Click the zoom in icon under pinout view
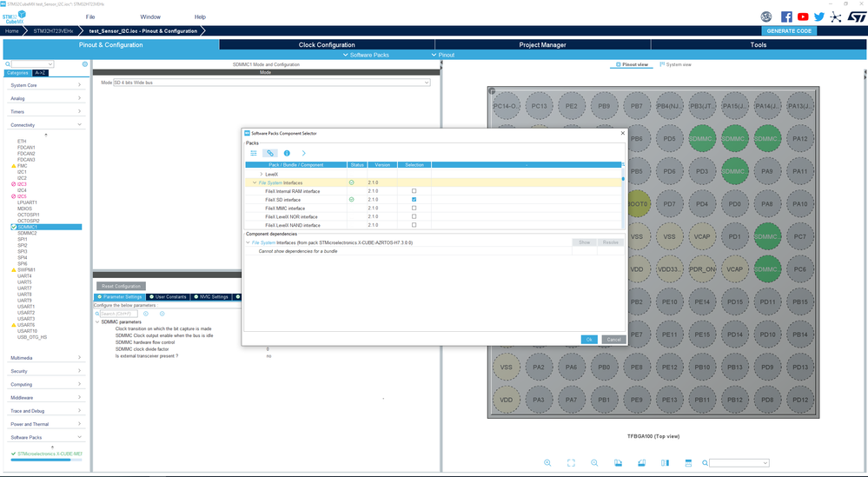 [547, 462]
